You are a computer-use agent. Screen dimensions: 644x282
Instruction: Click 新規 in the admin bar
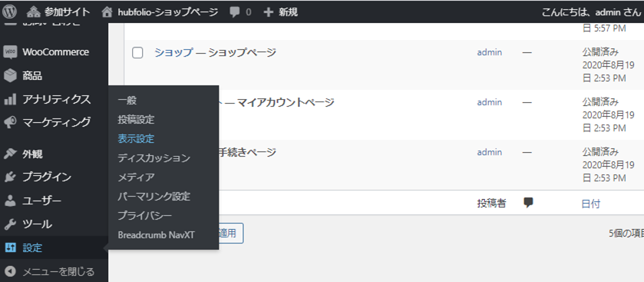click(x=289, y=12)
